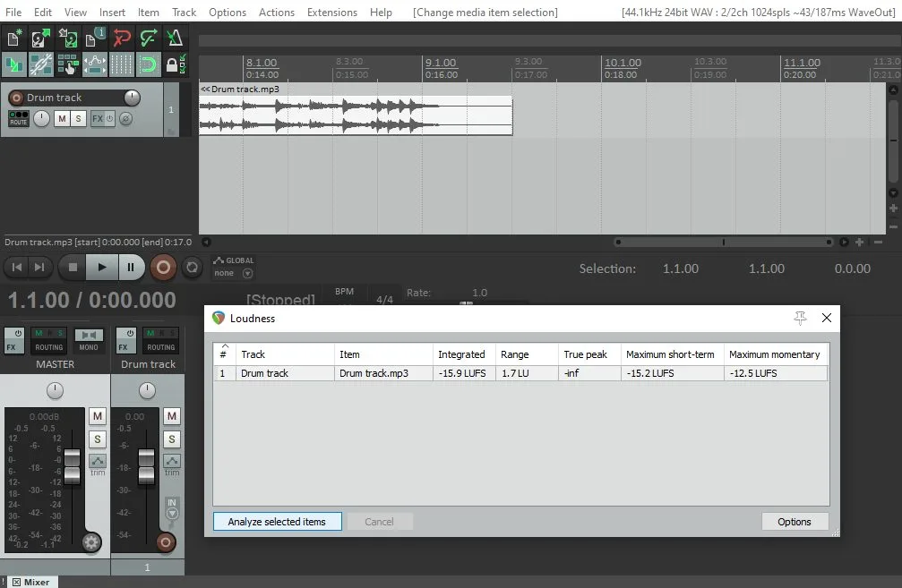The image size is (902, 588).
Task: Open the Project Settings info icon
Action: (x=96, y=38)
